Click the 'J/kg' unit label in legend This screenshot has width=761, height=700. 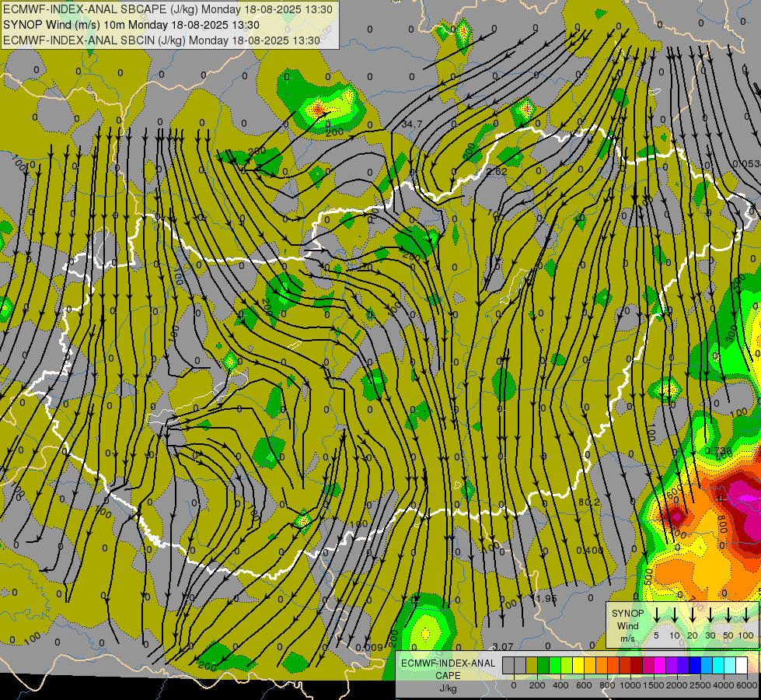(448, 688)
